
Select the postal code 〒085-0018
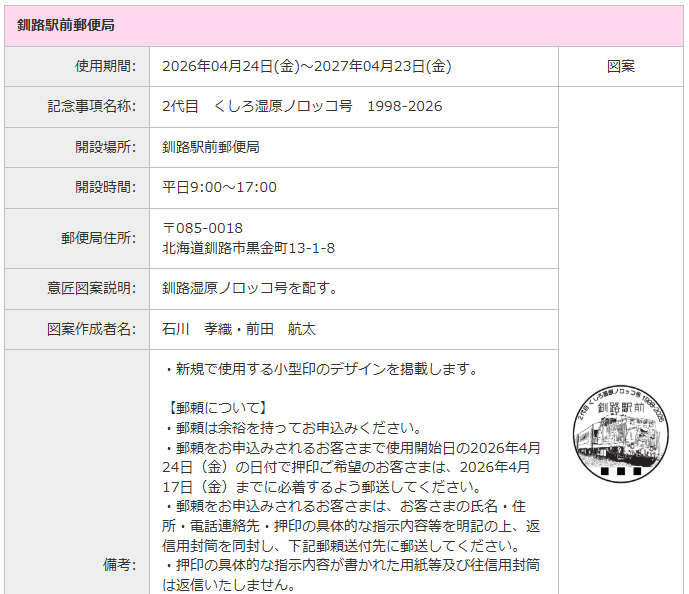click(x=203, y=228)
